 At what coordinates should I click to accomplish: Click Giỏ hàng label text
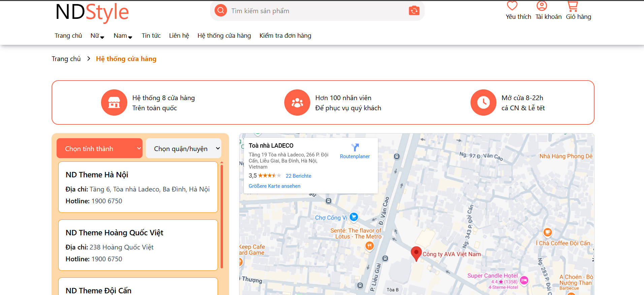click(x=578, y=17)
